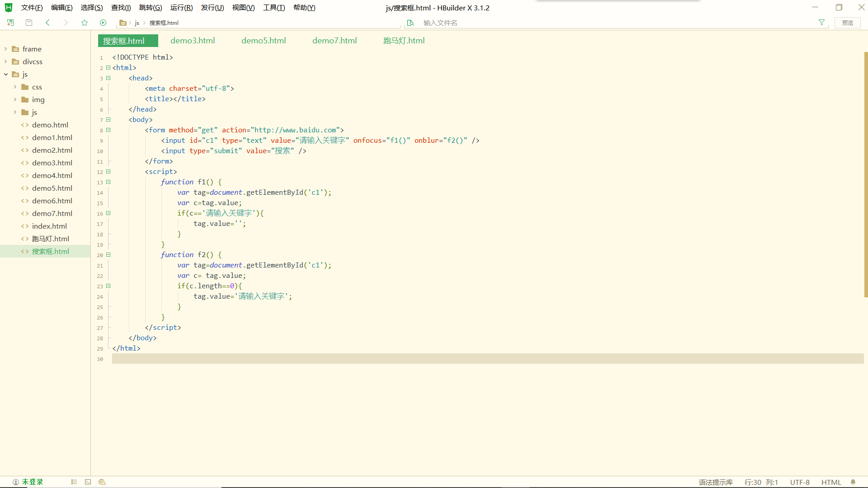
Task: Change the UTF-8 encoding in status bar
Action: coord(800,482)
